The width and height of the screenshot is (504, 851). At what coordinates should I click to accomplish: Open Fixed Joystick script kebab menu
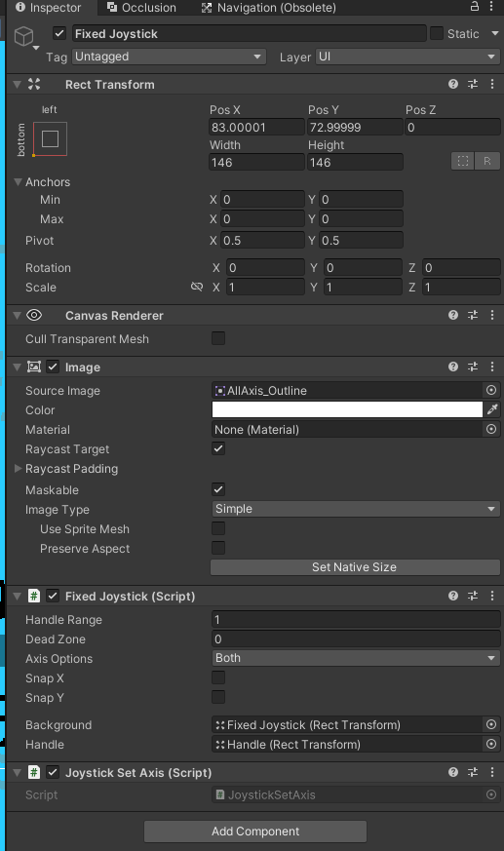(x=492, y=596)
